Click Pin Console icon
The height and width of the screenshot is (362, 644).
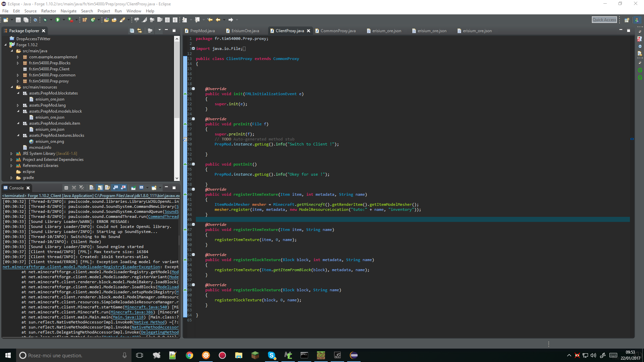click(133, 188)
